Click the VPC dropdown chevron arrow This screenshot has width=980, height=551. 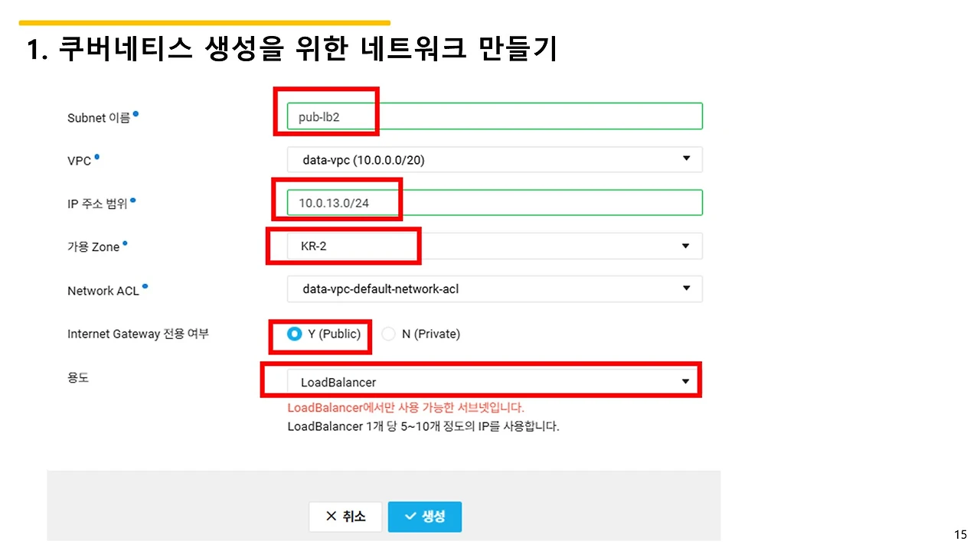(x=686, y=159)
